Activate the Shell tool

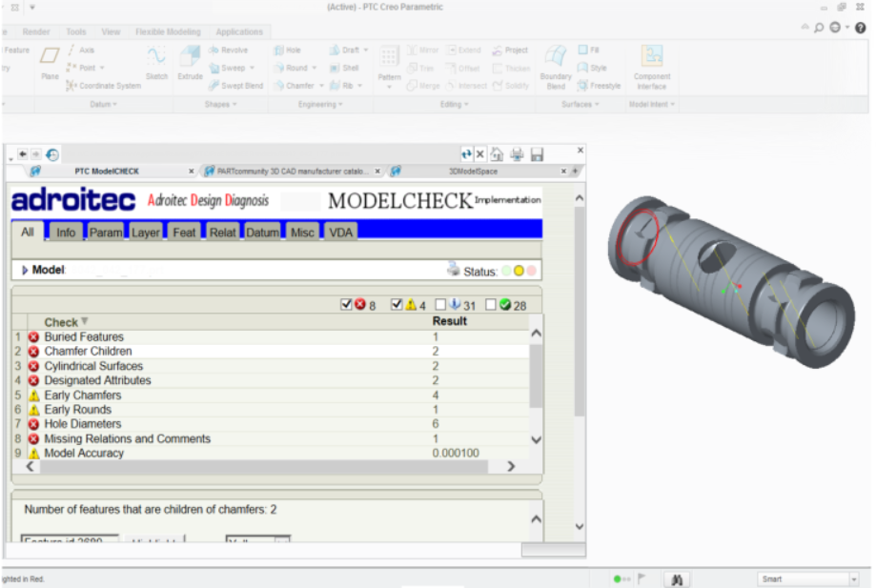pos(347,68)
